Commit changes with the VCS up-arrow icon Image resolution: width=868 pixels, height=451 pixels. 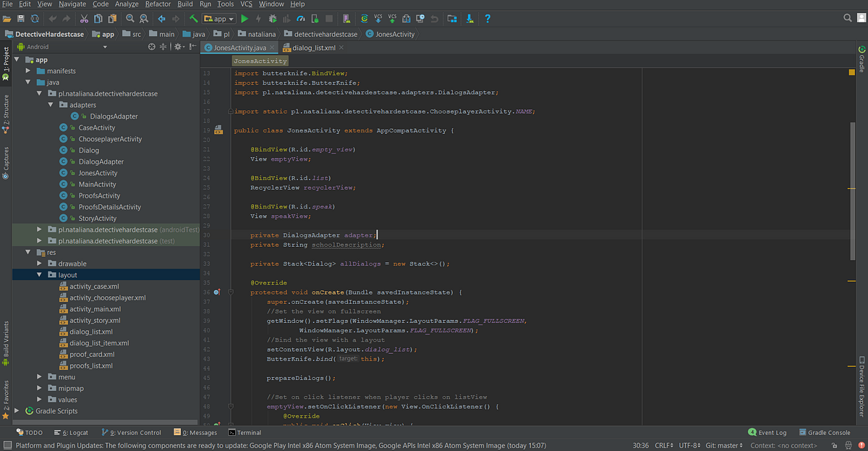pyautogui.click(x=392, y=19)
